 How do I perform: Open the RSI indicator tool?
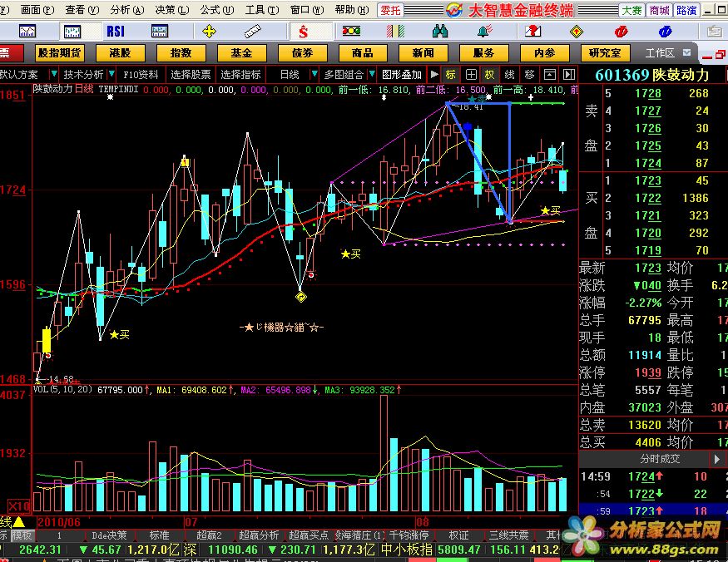point(116,31)
